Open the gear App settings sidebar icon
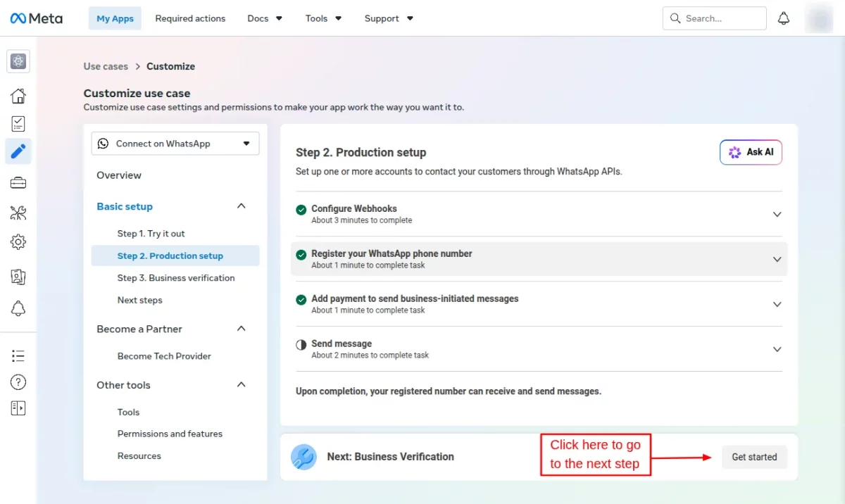This screenshot has width=845, height=504. [18, 242]
